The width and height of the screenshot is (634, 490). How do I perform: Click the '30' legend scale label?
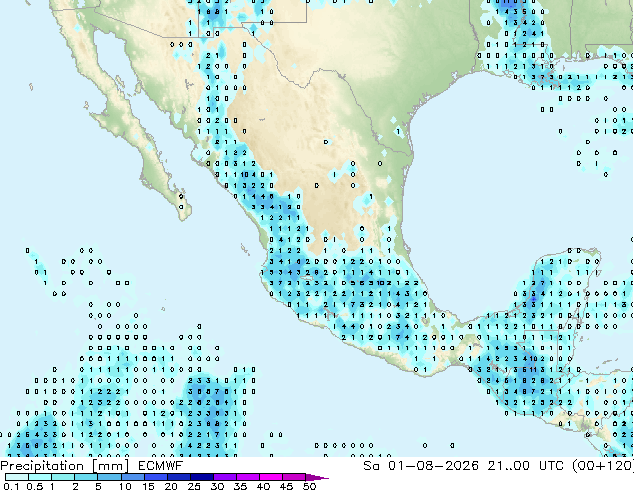[x=217, y=486]
